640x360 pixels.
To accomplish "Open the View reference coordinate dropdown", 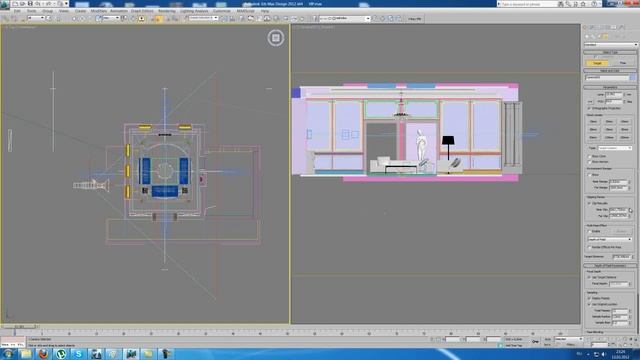I will pyautogui.click(x=111, y=18).
